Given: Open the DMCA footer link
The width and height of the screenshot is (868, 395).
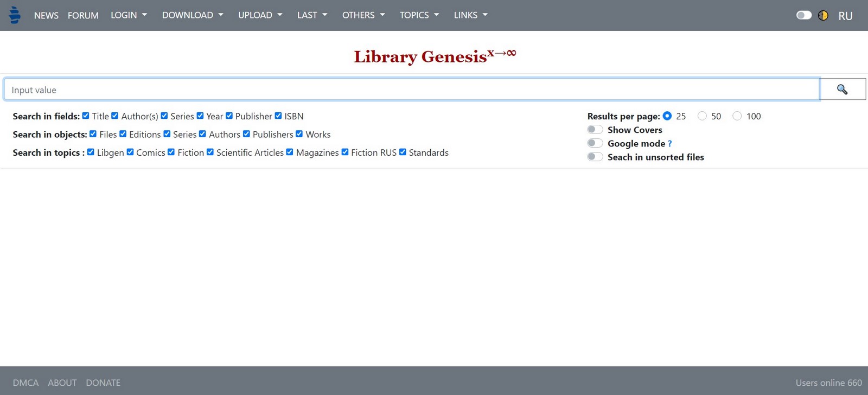Looking at the screenshot, I should pos(25,383).
